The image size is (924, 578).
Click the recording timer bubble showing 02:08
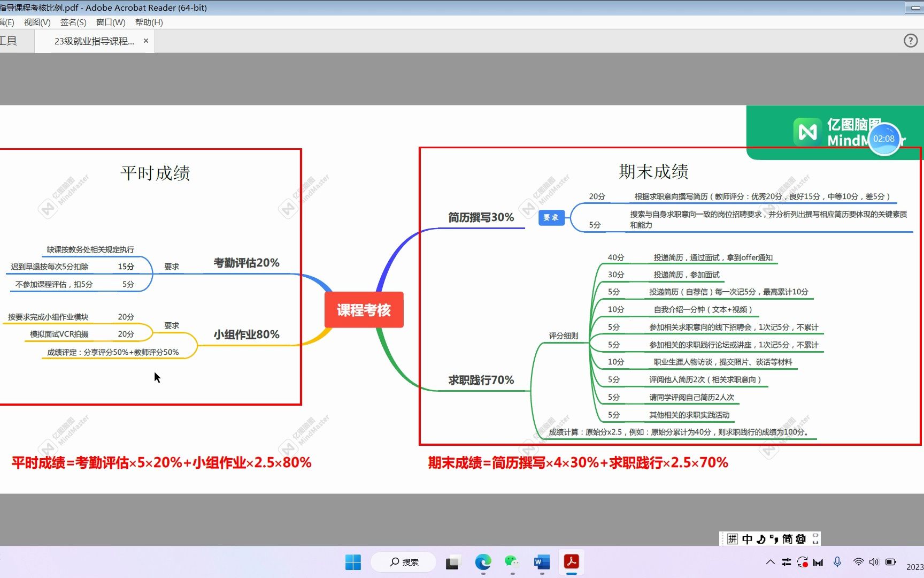pyautogui.click(x=884, y=139)
